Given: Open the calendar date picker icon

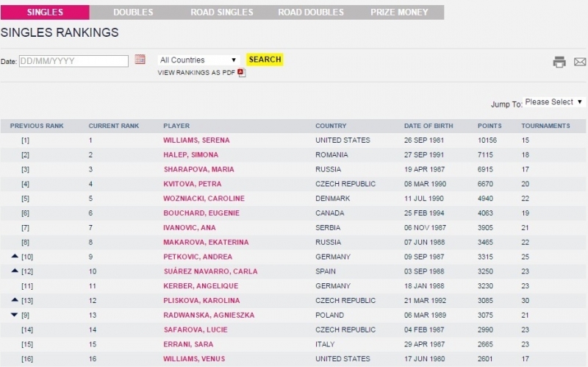Looking at the screenshot, I should pos(140,60).
